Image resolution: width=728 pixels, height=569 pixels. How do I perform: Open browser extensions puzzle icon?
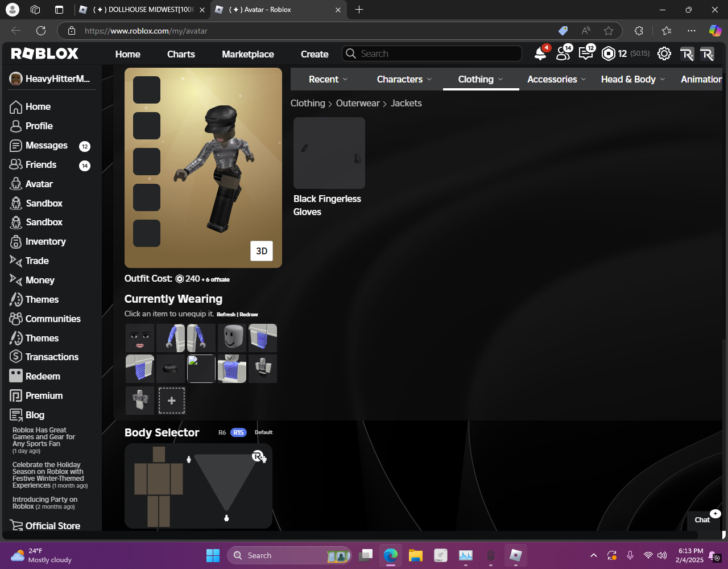[x=639, y=31]
